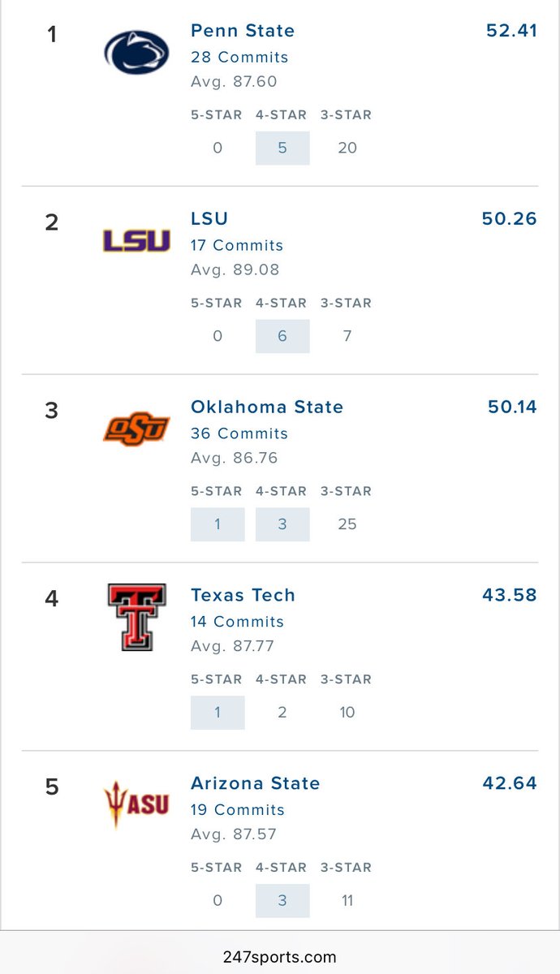
Task: Click the Oklahoma State OSU logo
Action: click(x=136, y=429)
